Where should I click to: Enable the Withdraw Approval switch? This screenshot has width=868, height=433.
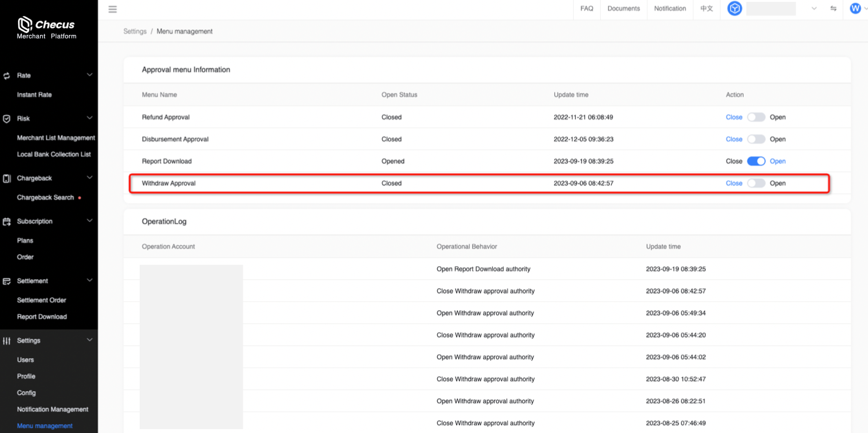755,184
